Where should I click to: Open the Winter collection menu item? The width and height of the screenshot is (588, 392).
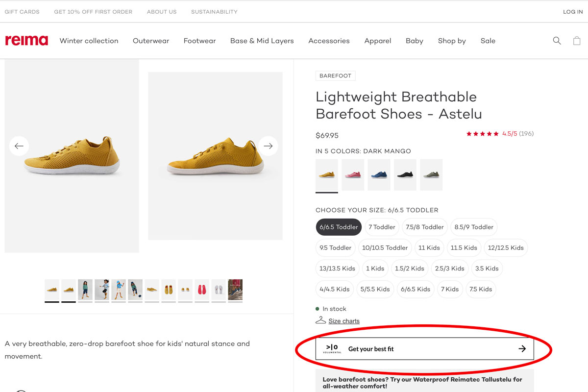(89, 41)
